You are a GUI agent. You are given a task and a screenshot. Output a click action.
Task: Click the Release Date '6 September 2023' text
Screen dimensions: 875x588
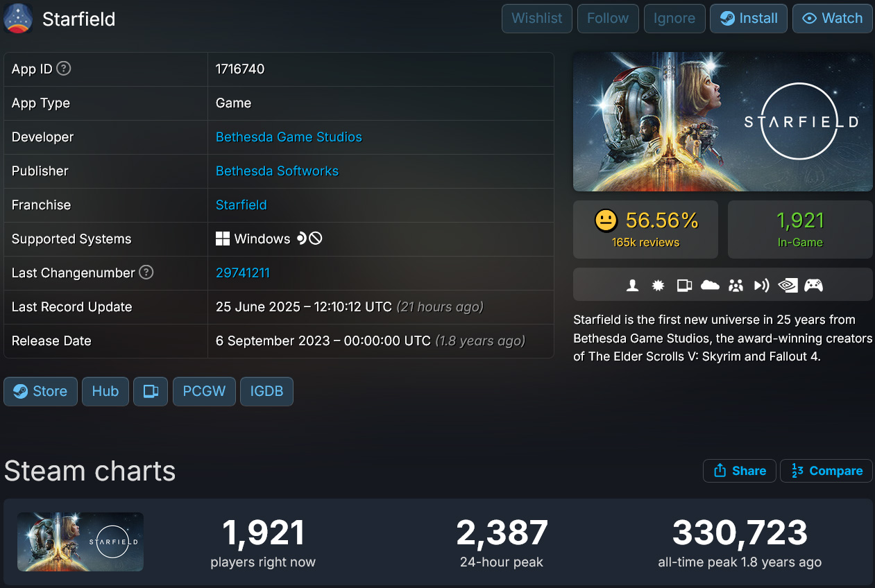pos(323,341)
